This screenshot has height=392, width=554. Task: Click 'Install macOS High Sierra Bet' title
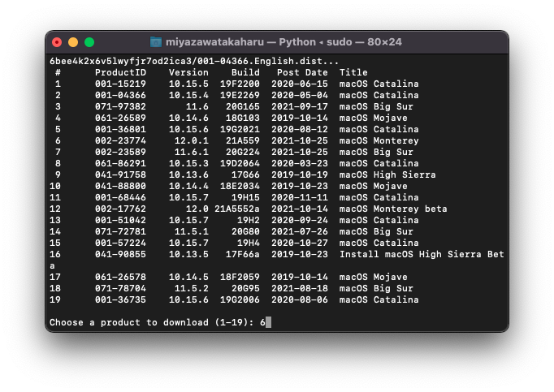[422, 254]
